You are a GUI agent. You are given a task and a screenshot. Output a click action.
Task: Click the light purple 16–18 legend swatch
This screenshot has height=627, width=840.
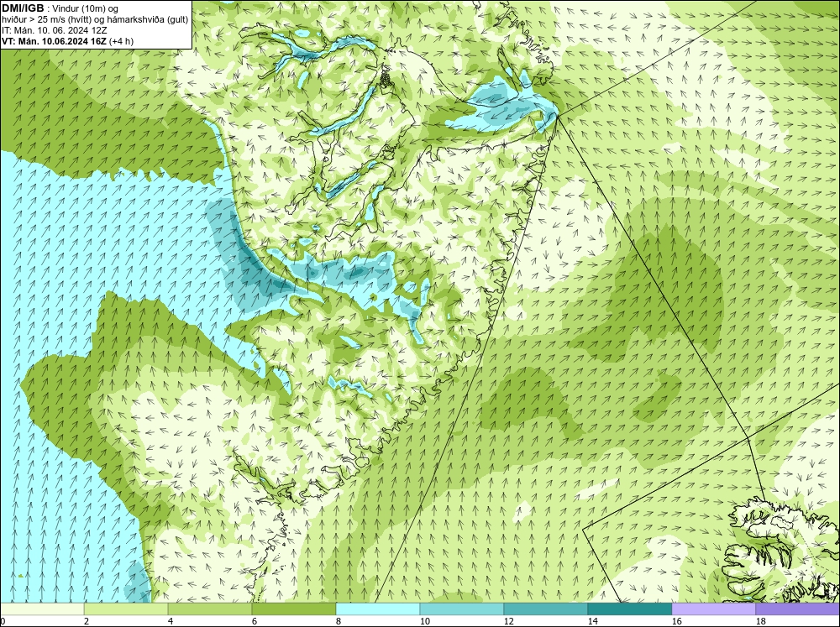pyautogui.click(x=713, y=609)
